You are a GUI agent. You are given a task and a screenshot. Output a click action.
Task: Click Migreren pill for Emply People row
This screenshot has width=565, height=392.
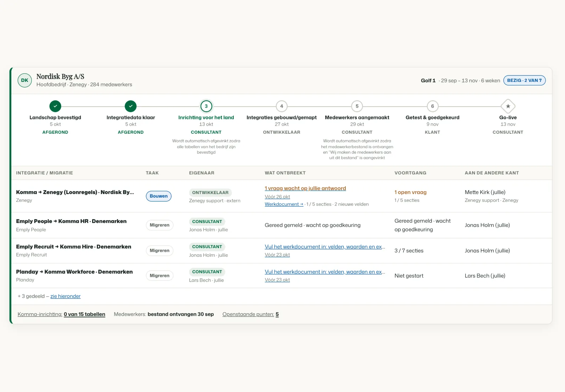point(160,225)
